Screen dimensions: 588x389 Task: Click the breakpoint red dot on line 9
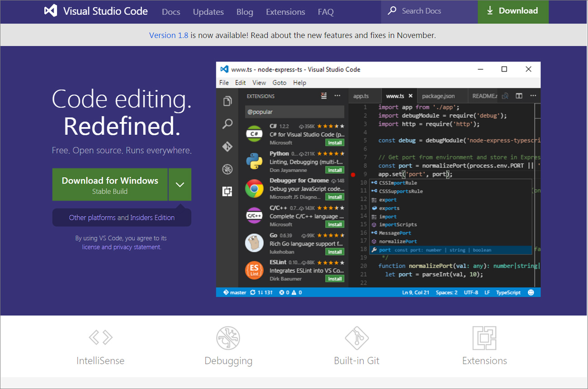pos(353,174)
